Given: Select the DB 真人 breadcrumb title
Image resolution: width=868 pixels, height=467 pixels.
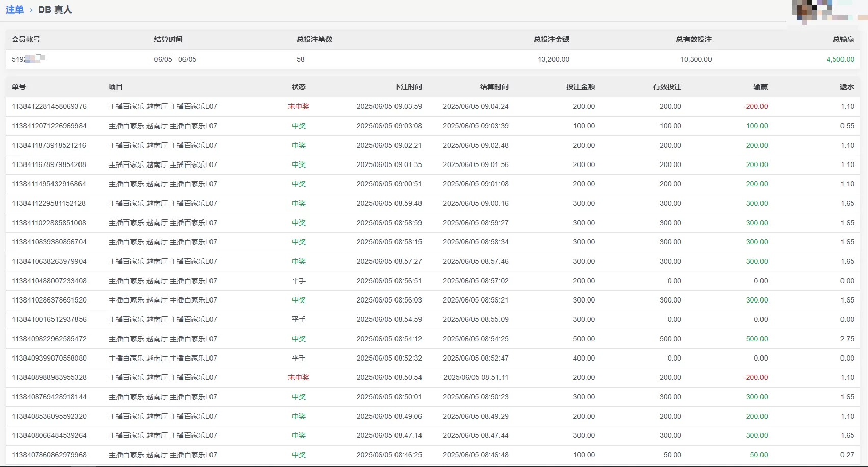Looking at the screenshot, I should [55, 10].
